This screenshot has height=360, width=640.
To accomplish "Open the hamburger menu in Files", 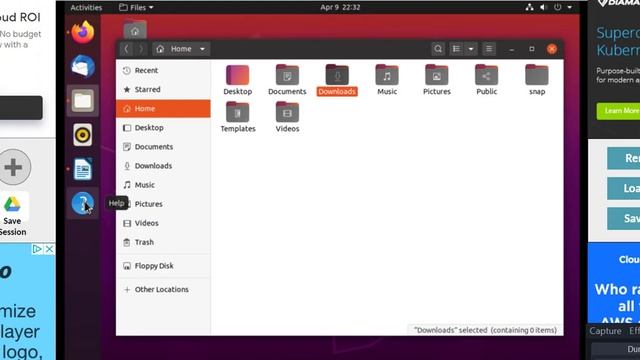I will 489,49.
